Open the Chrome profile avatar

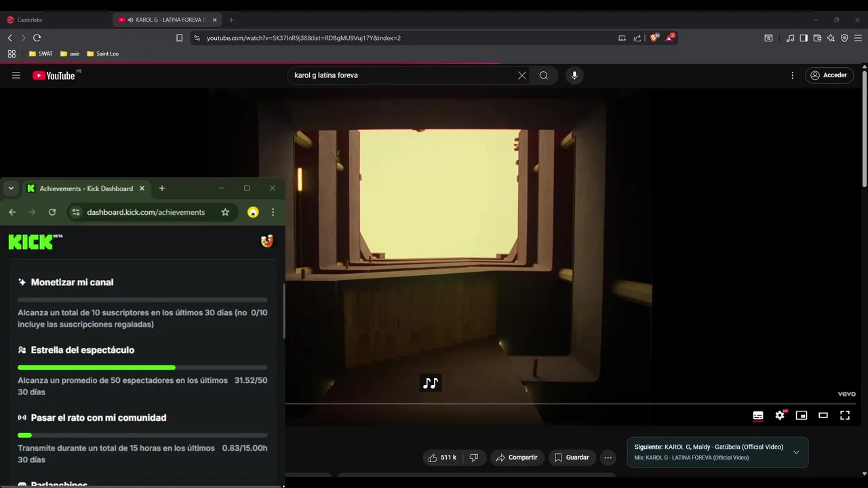(x=253, y=212)
